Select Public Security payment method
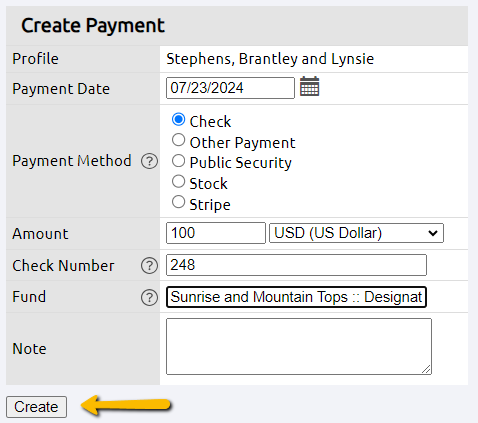This screenshot has width=478, height=423. [178, 161]
